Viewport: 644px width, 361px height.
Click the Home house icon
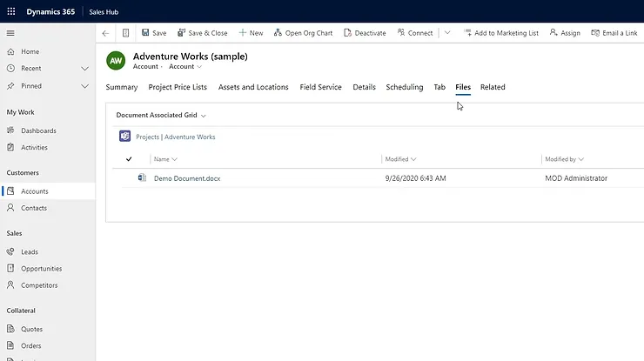pos(10,51)
